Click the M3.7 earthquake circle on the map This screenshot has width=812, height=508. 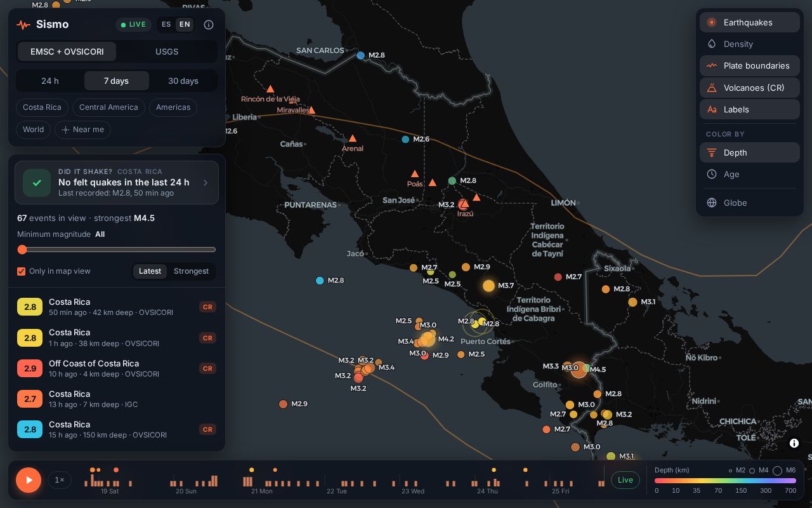pos(488,286)
